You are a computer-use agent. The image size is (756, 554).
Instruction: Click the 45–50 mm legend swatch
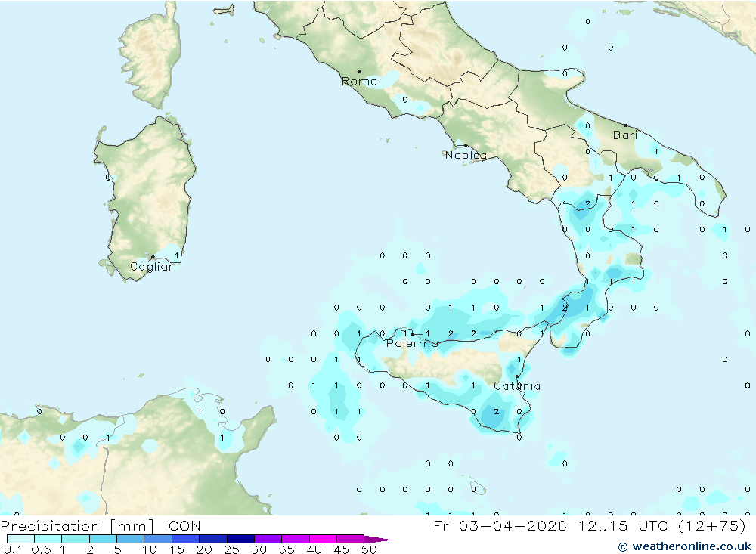tap(350, 539)
